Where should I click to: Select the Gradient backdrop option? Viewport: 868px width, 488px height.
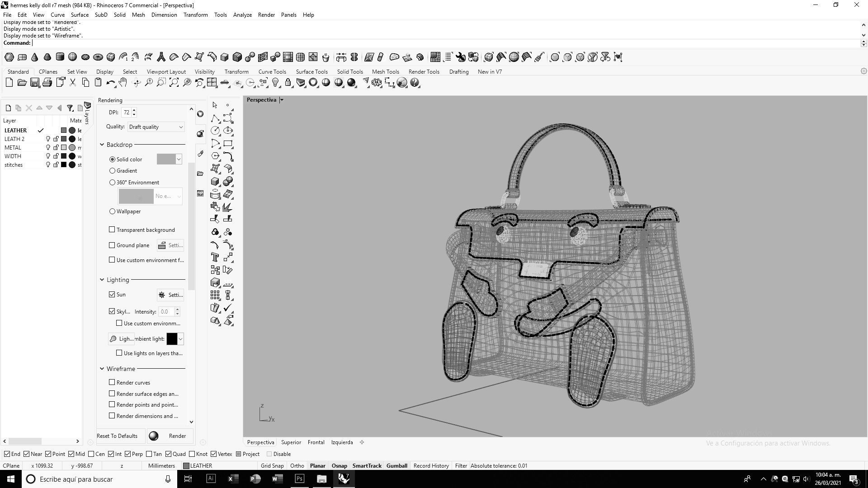click(113, 171)
